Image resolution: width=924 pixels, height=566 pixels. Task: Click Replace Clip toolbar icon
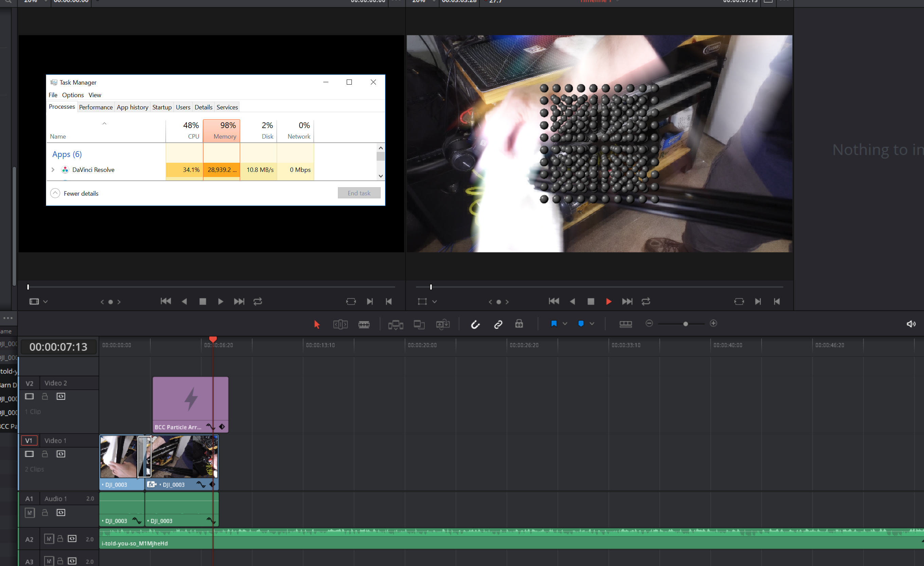443,324
